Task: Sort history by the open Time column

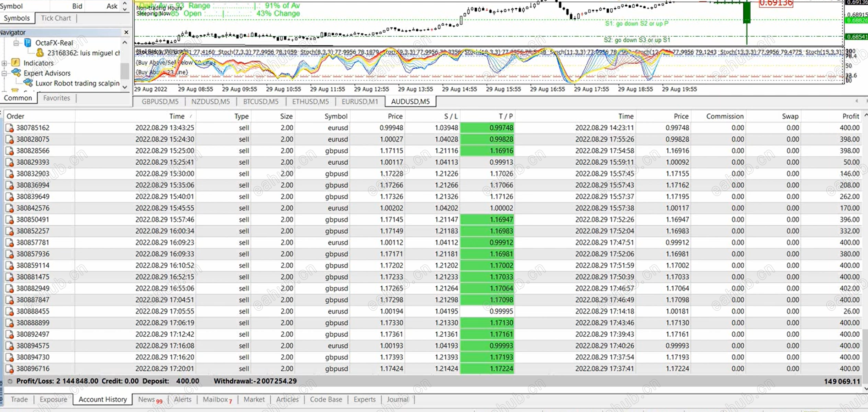Action: [177, 117]
